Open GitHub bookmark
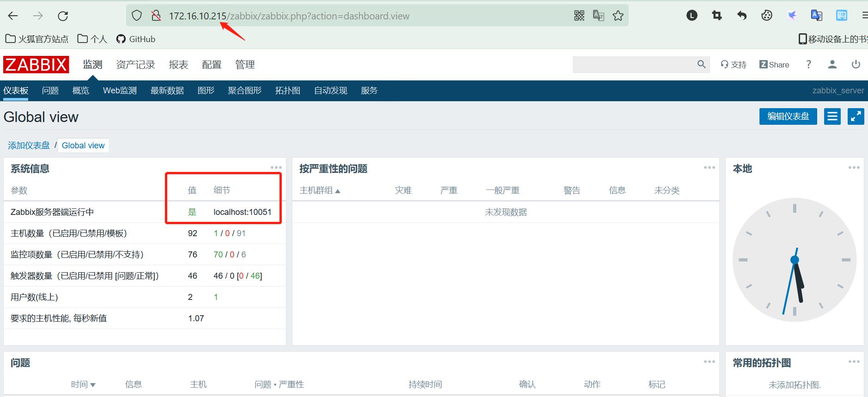 [x=135, y=39]
